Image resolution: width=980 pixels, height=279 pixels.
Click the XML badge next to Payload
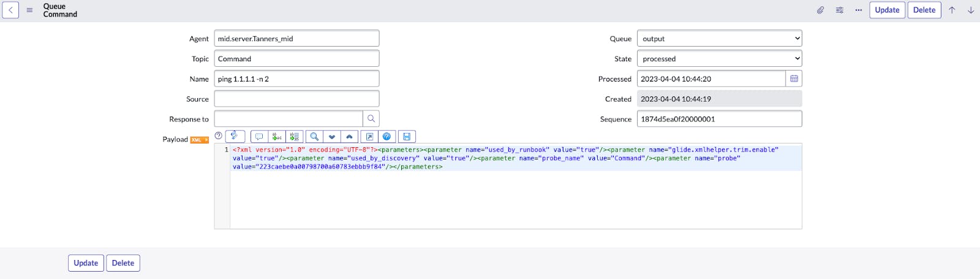[x=200, y=140]
